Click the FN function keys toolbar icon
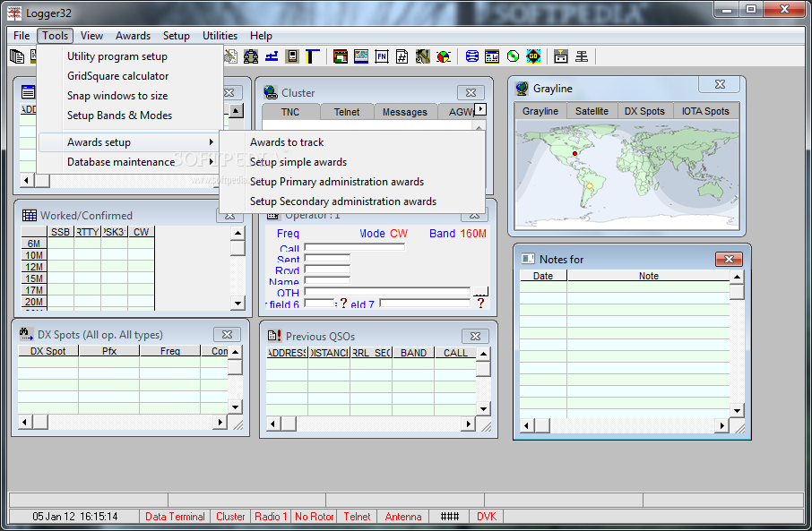The height and width of the screenshot is (531, 812). (382, 56)
